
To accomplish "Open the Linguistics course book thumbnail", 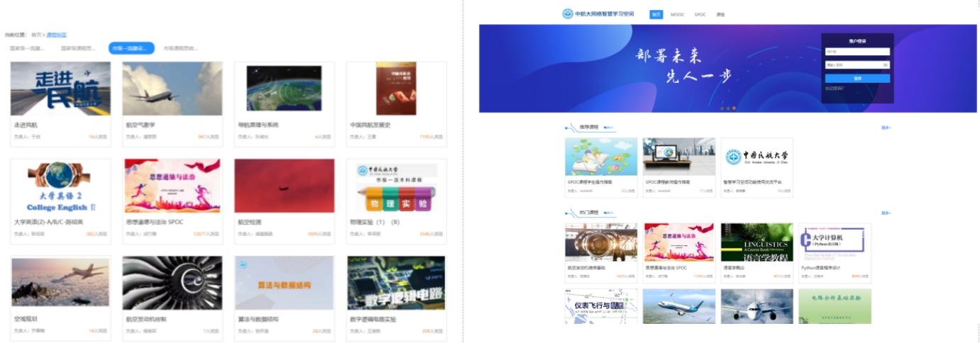I will 756,242.
